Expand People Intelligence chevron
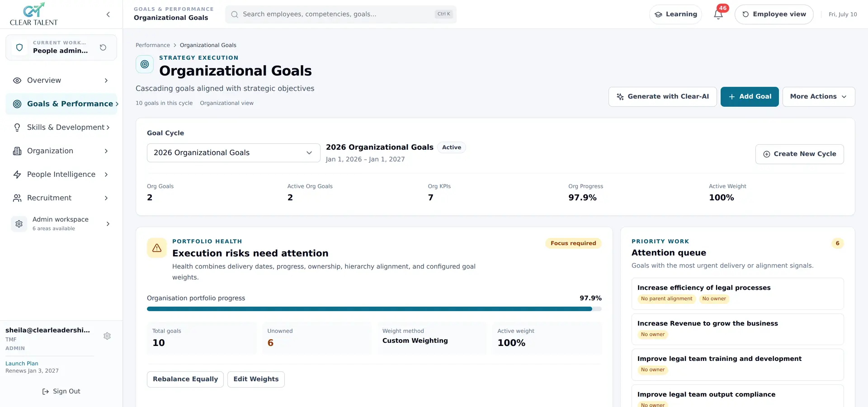 pos(106,175)
